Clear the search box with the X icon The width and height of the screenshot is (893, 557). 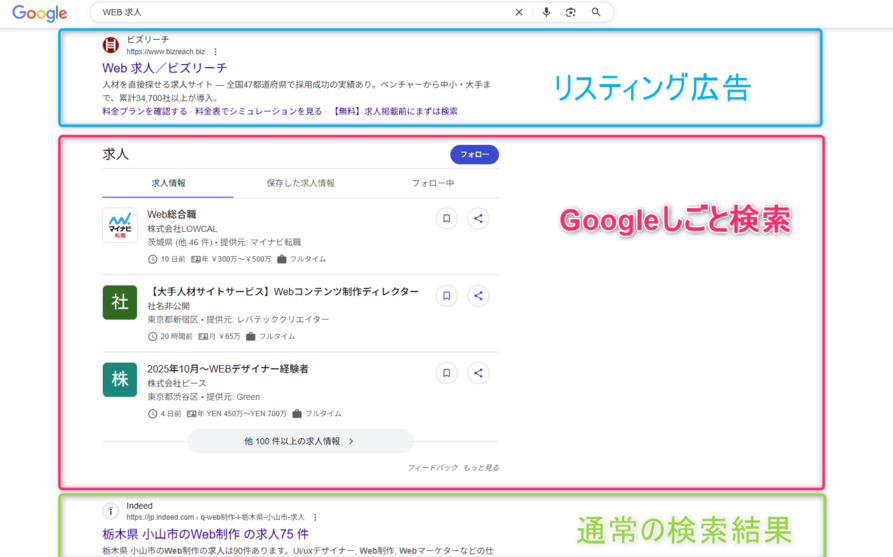[519, 12]
